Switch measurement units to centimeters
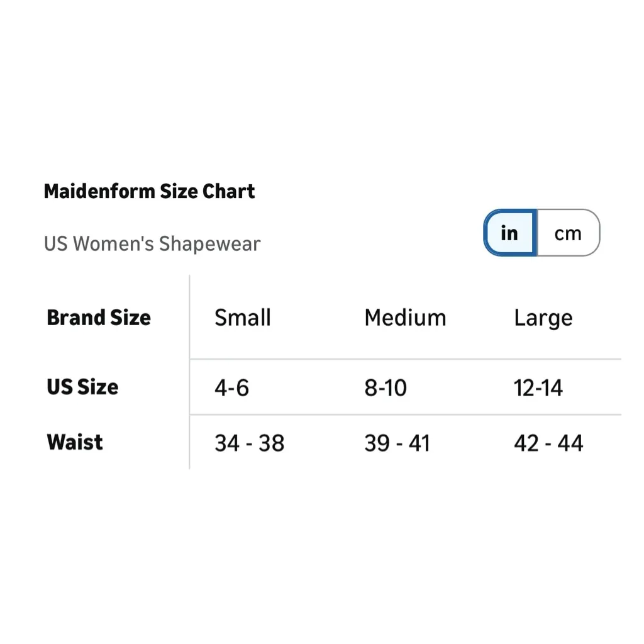 (x=568, y=233)
